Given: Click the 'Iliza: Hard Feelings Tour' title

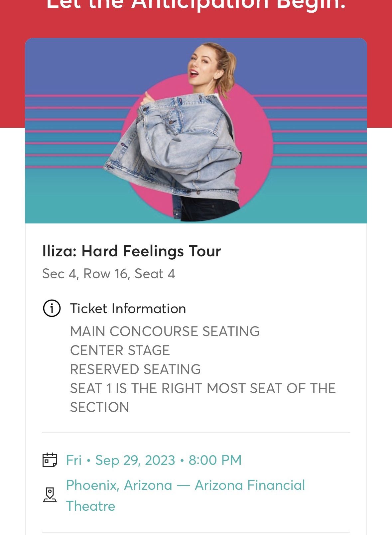Looking at the screenshot, I should point(131,251).
